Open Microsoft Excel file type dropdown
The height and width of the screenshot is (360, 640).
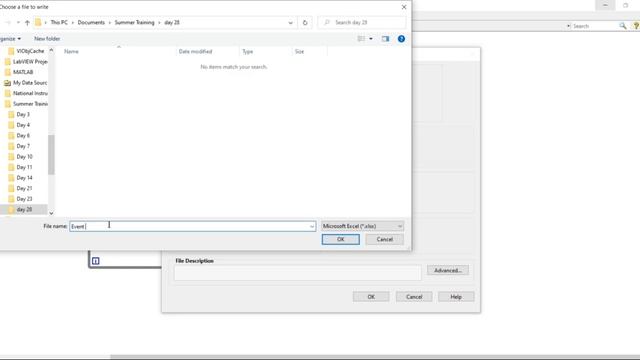(x=362, y=226)
